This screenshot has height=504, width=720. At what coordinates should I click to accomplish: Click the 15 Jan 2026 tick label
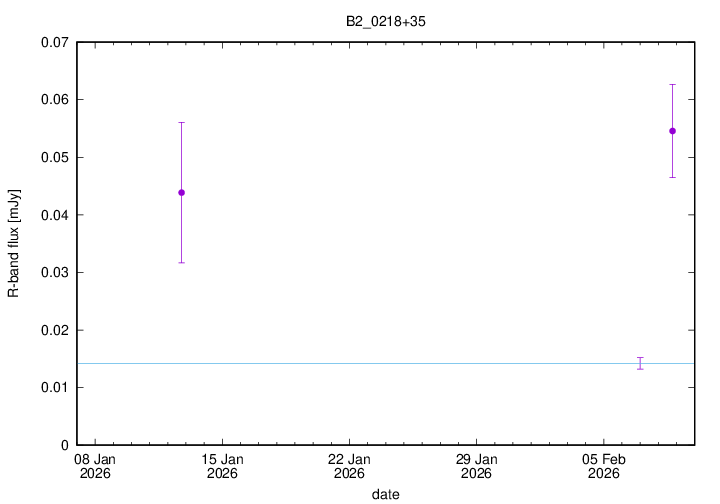[222, 466]
